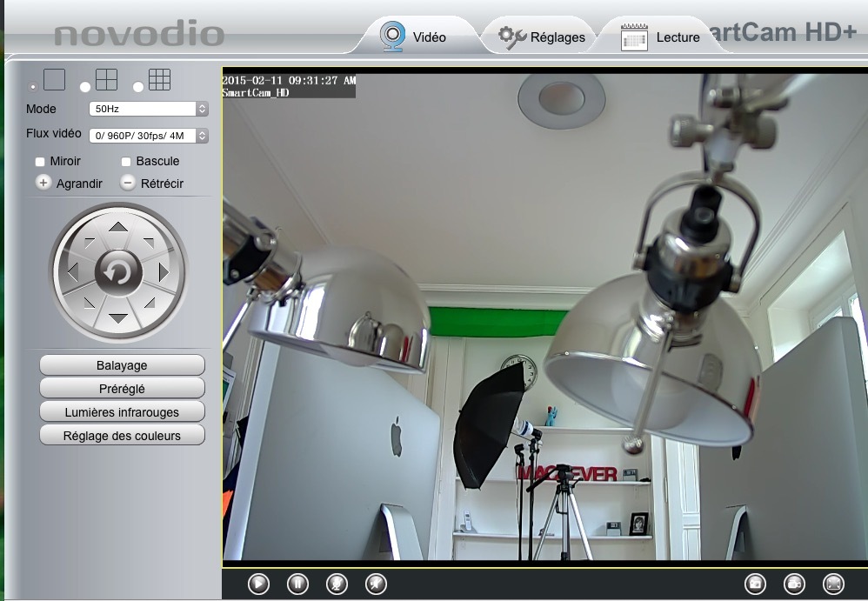Image resolution: width=868 pixels, height=601 pixels.
Task: Enter fullscreen video mode
Action: [834, 584]
